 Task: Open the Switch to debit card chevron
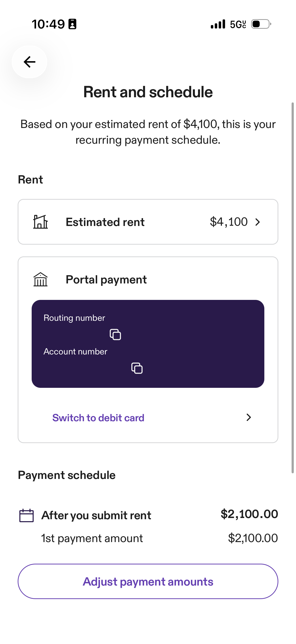point(249,417)
